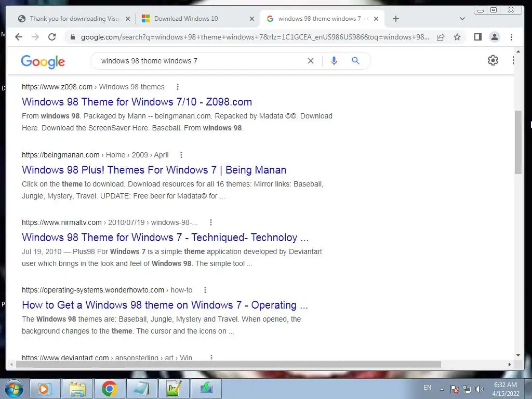Viewport: 532px width, 399px height.
Task: Open Windows 98 Plus! Themes Being Manan link
Action: tap(154, 170)
